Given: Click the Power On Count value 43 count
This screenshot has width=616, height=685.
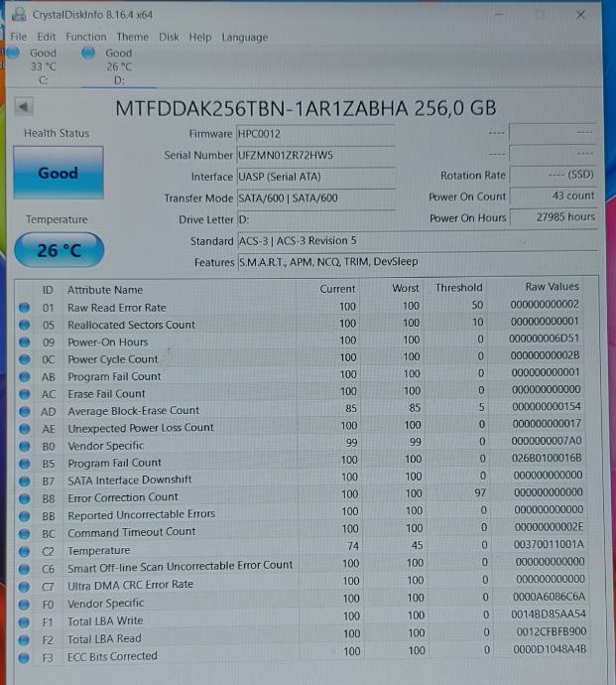Looking at the screenshot, I should (x=553, y=196).
